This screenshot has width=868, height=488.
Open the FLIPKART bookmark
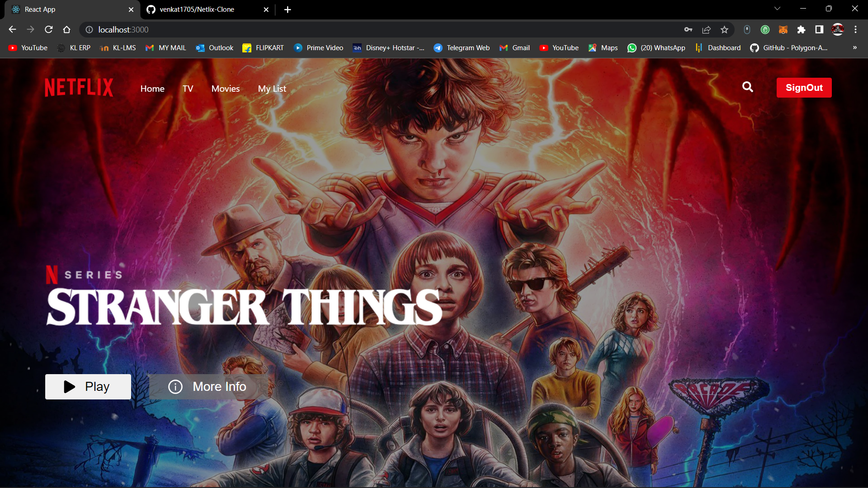click(263, 48)
